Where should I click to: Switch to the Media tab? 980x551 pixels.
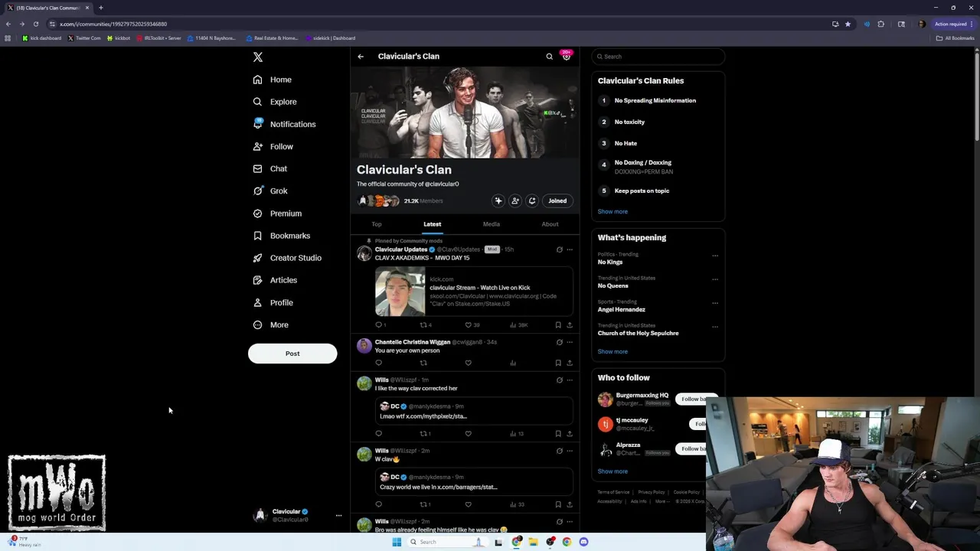point(492,224)
